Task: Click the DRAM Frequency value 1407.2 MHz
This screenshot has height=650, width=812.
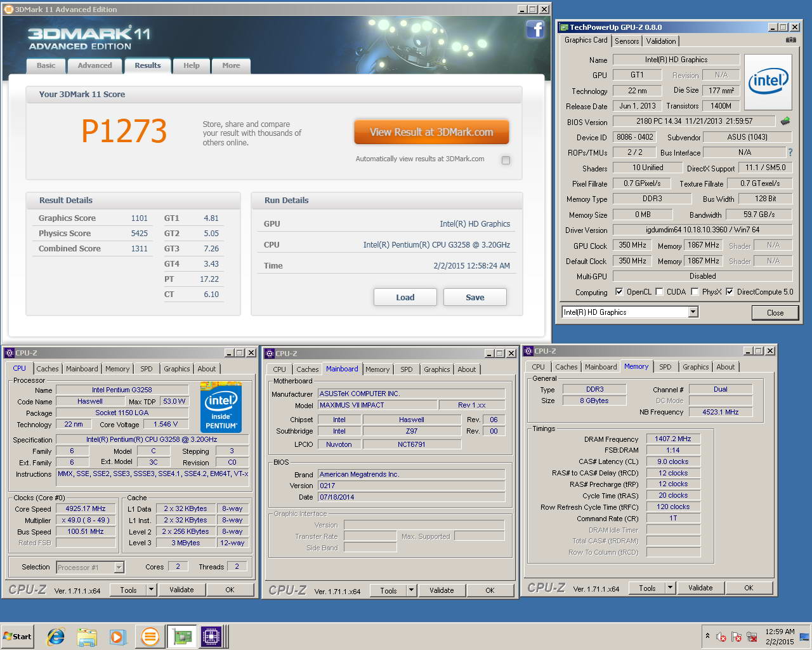Action: click(x=673, y=439)
